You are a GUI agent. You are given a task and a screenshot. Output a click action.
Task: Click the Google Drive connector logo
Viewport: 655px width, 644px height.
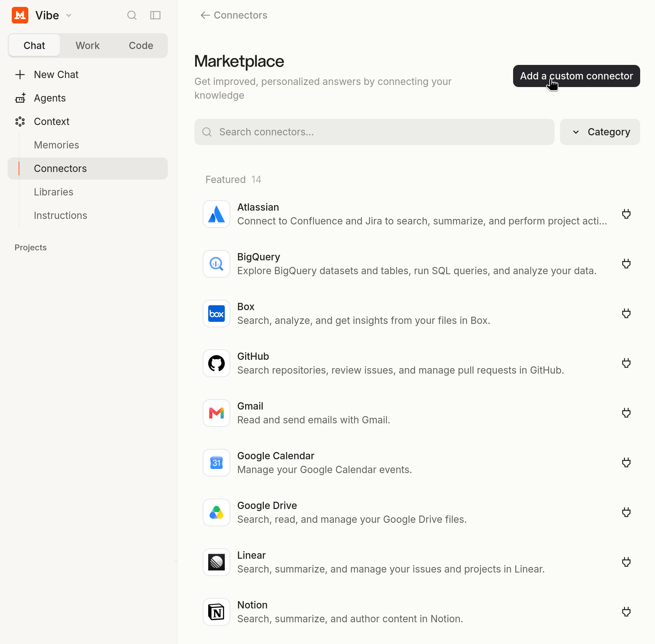click(216, 512)
